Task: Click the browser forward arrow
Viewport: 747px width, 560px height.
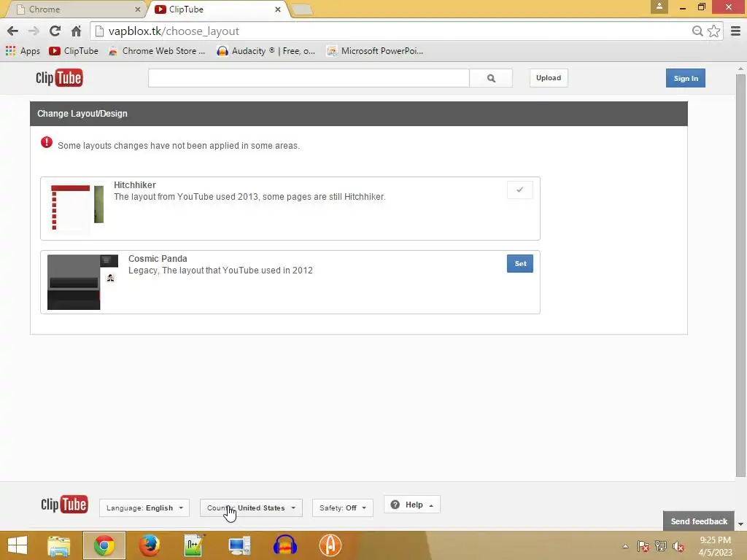Action: [x=34, y=31]
